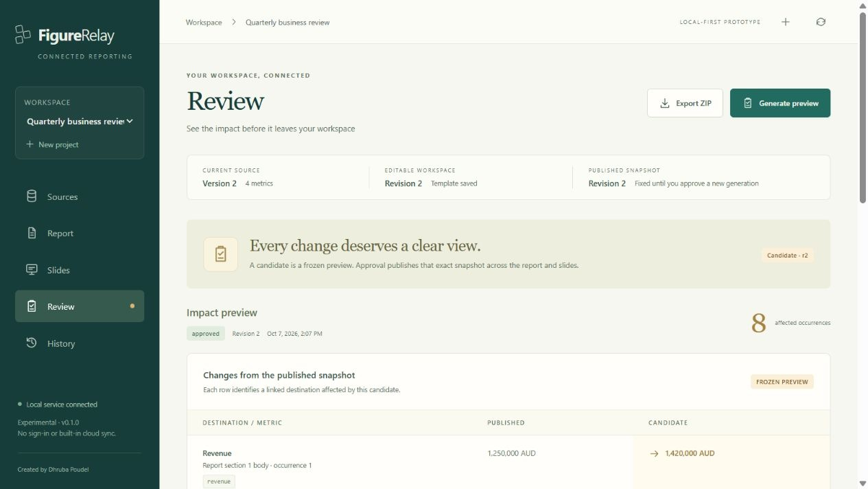Image resolution: width=868 pixels, height=489 pixels.
Task: Click the Experimental · v0.1.0 text
Action: point(48,422)
